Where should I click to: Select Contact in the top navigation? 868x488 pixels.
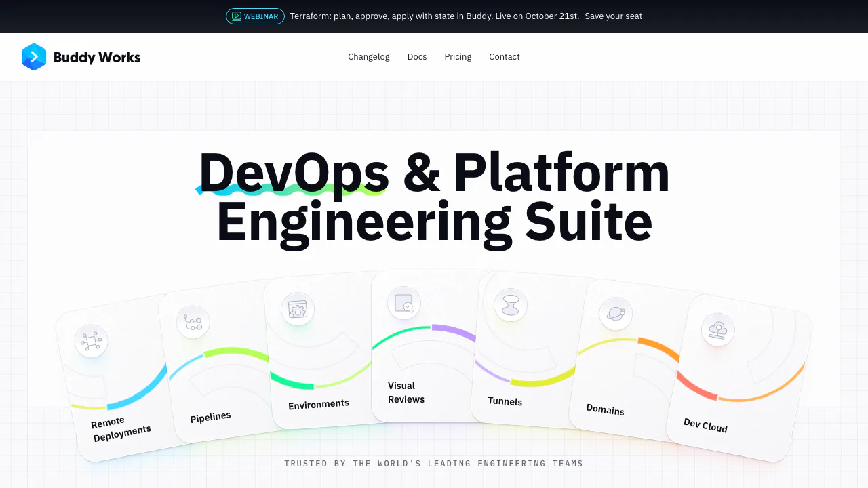click(505, 57)
